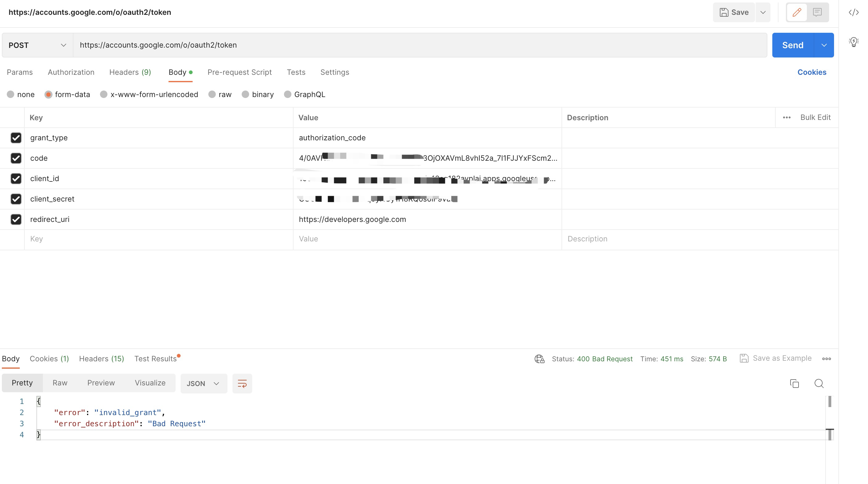Open the lightbulb info panel icon

[x=853, y=42]
